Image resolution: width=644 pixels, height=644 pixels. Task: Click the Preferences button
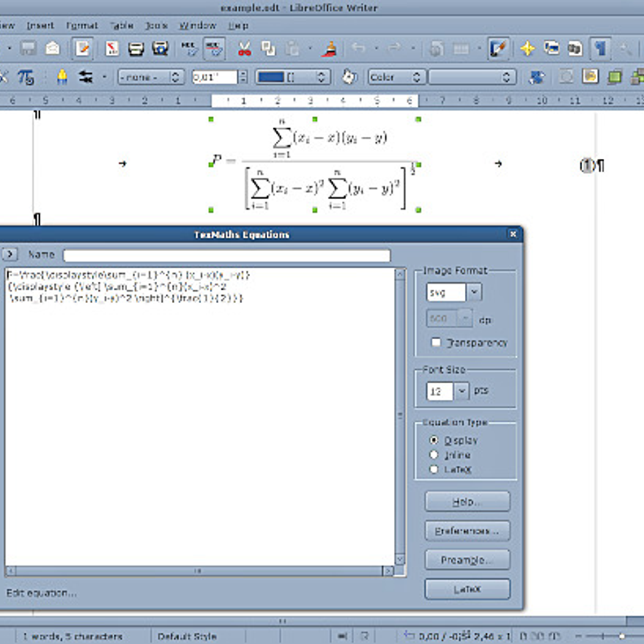pyautogui.click(x=466, y=530)
